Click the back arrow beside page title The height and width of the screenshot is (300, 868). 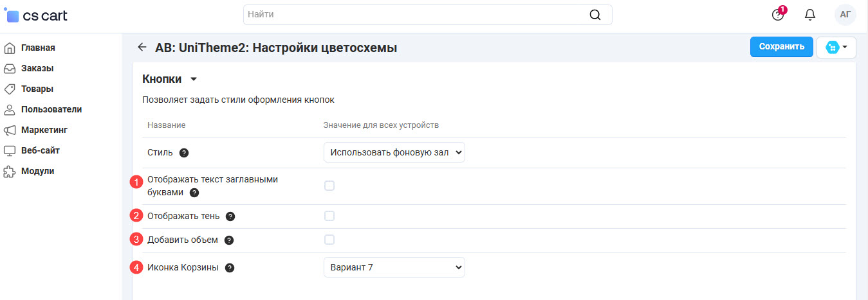(142, 48)
